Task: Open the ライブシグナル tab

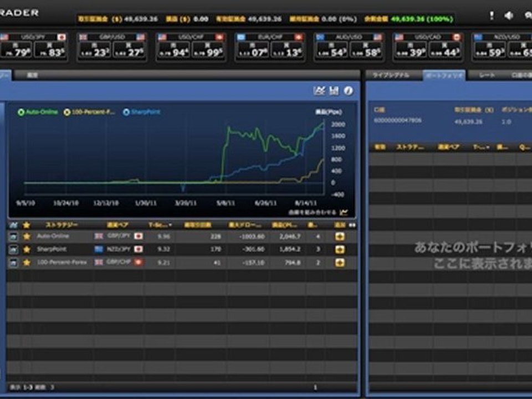Action: point(391,75)
